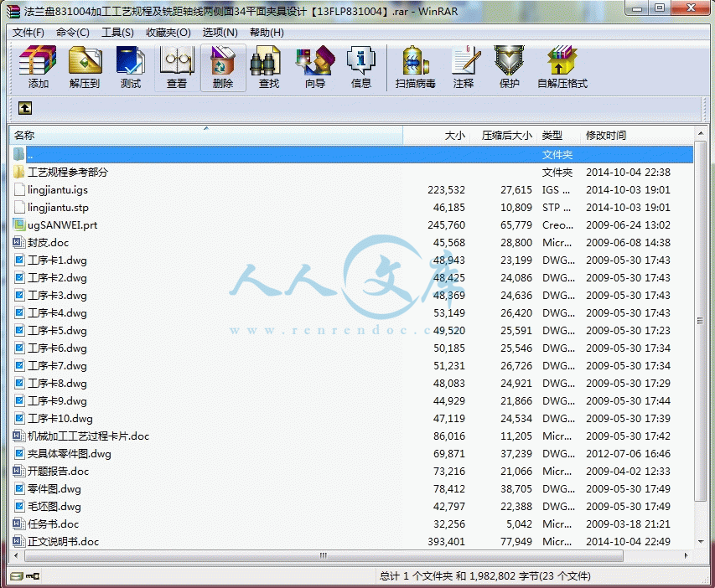
Task: Select file 工序卡8.dwg
Action: [57, 384]
